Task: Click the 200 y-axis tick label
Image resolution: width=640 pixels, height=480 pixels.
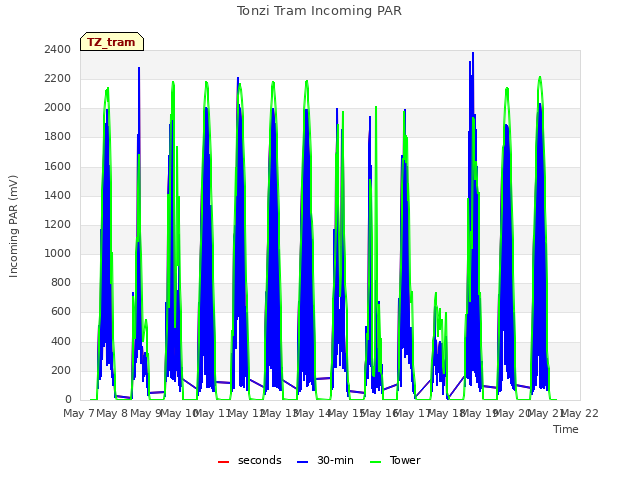Action: tap(61, 371)
